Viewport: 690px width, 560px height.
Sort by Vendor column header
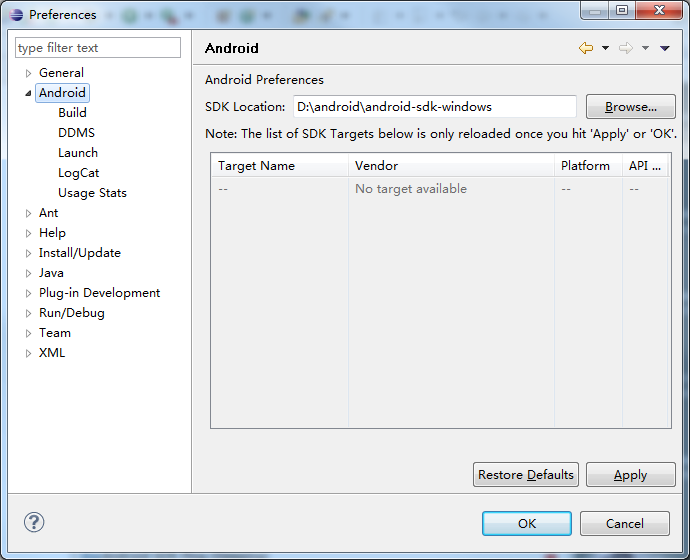pos(451,166)
